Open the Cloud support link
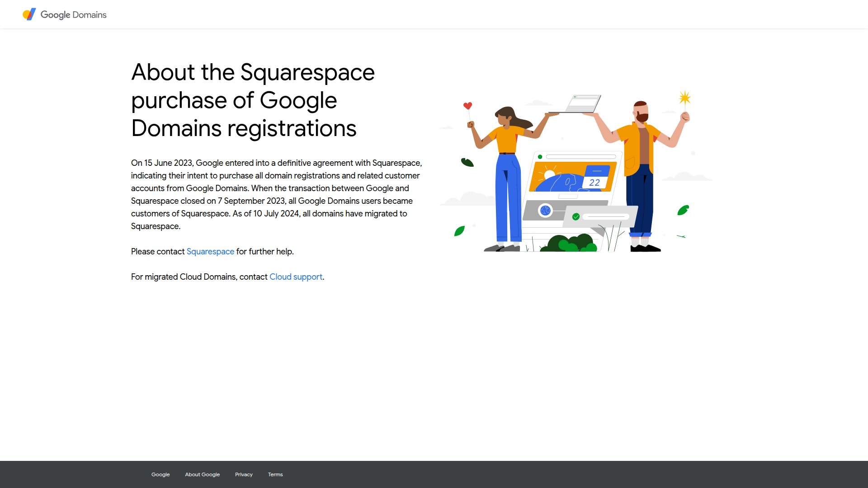868x488 pixels. click(296, 277)
